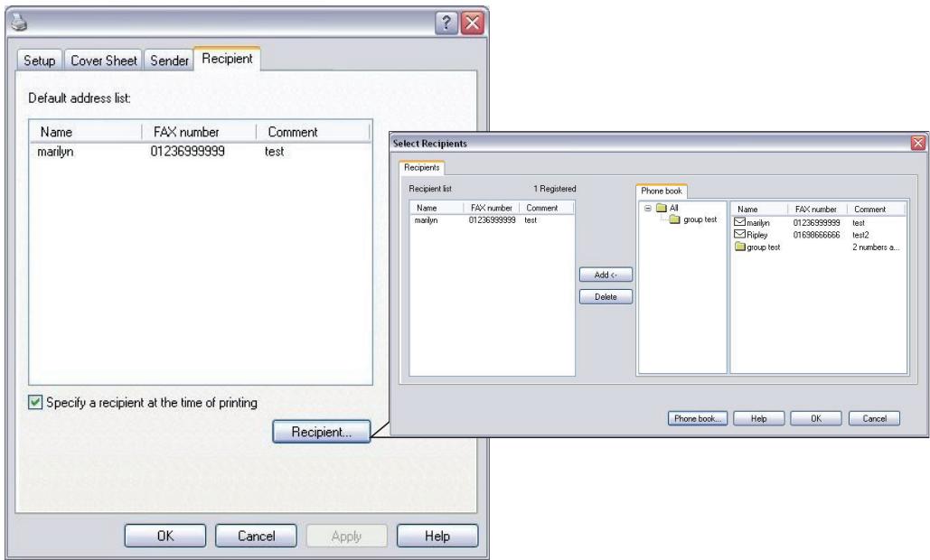Switch to the Setup tab
Screen dimensions: 930x560
click(39, 61)
